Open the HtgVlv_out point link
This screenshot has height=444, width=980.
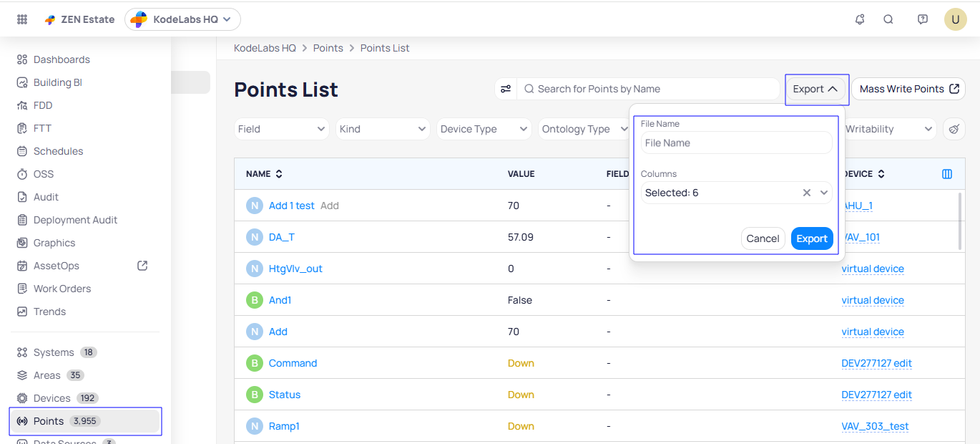pyautogui.click(x=295, y=269)
